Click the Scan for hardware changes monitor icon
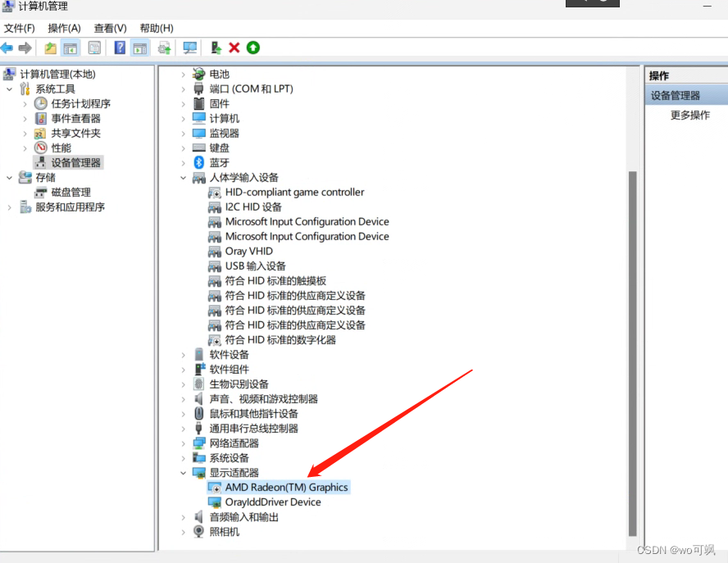 (x=189, y=48)
